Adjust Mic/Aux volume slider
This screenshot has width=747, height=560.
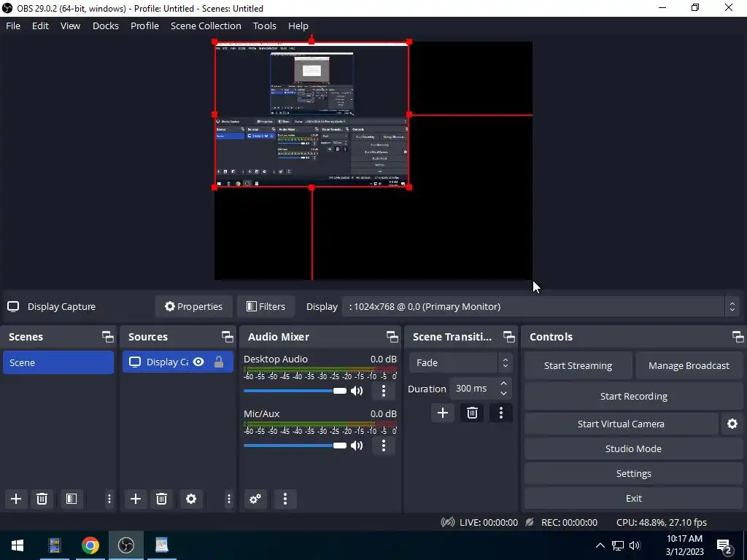pos(295,446)
